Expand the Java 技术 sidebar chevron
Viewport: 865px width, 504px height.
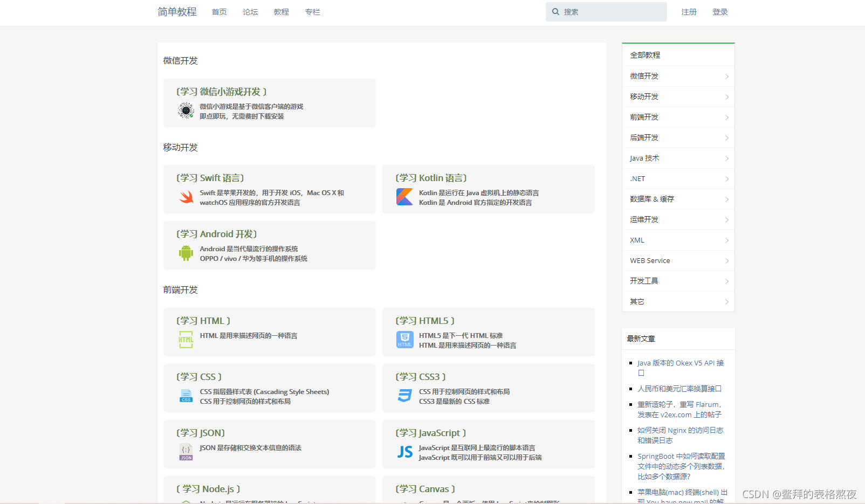[727, 158]
